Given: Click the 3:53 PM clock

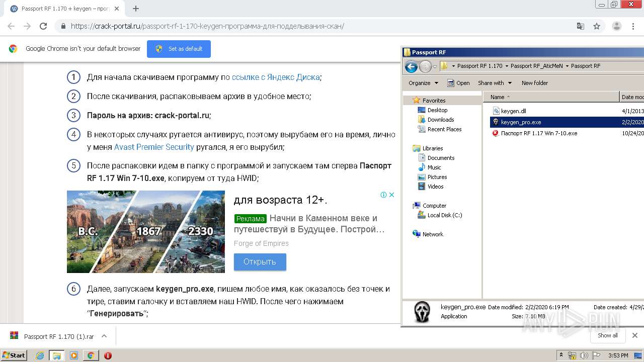Looking at the screenshot, I should click(x=618, y=355).
